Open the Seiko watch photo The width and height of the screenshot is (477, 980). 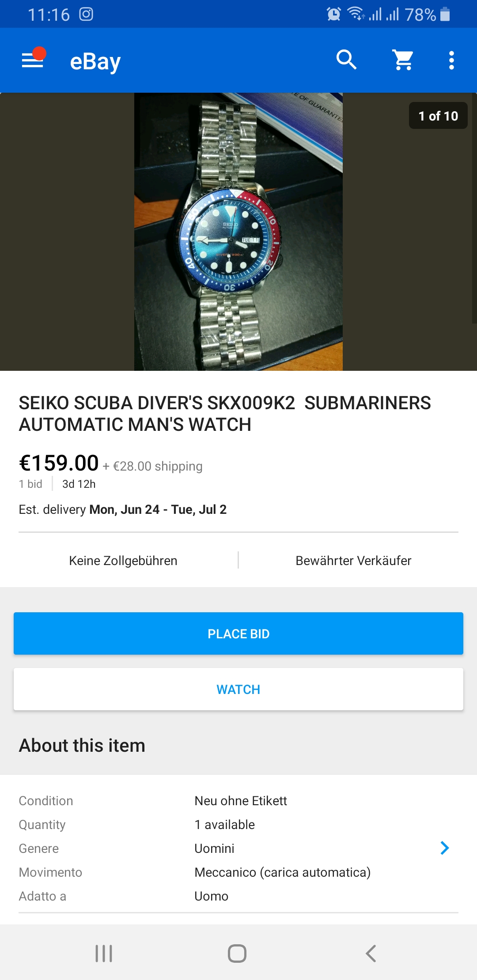coord(238,232)
